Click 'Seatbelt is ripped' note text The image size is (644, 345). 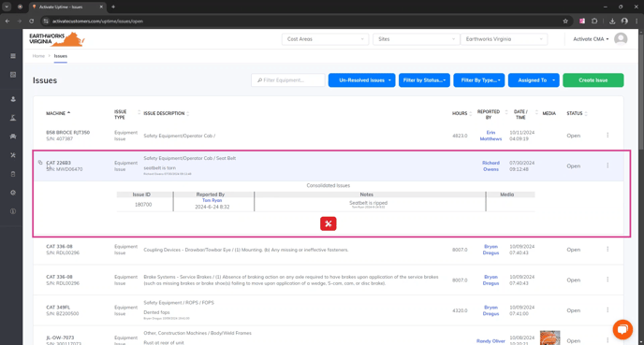click(x=369, y=203)
